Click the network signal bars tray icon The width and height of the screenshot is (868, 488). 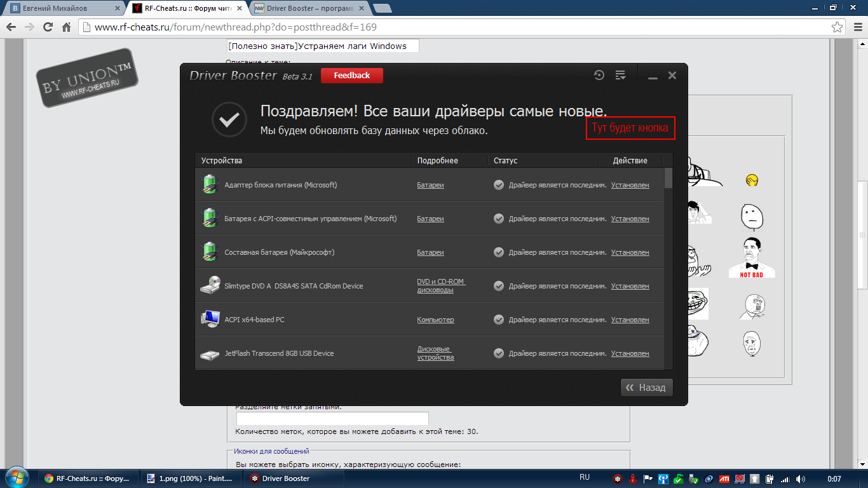coord(785,478)
